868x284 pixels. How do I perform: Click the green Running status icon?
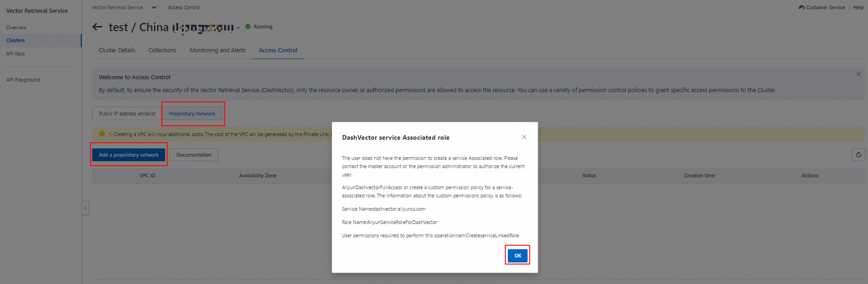click(x=248, y=27)
